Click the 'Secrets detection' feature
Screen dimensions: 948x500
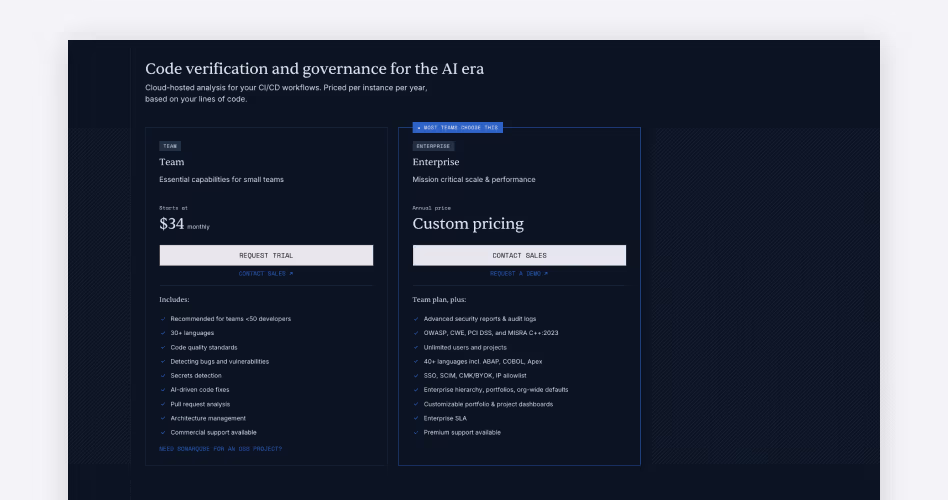[x=196, y=375]
